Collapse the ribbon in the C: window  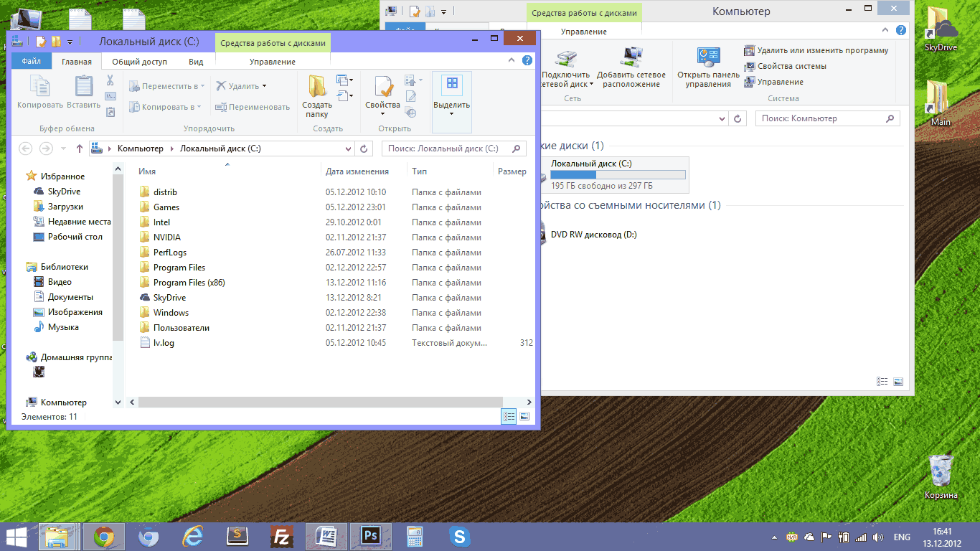pyautogui.click(x=512, y=61)
